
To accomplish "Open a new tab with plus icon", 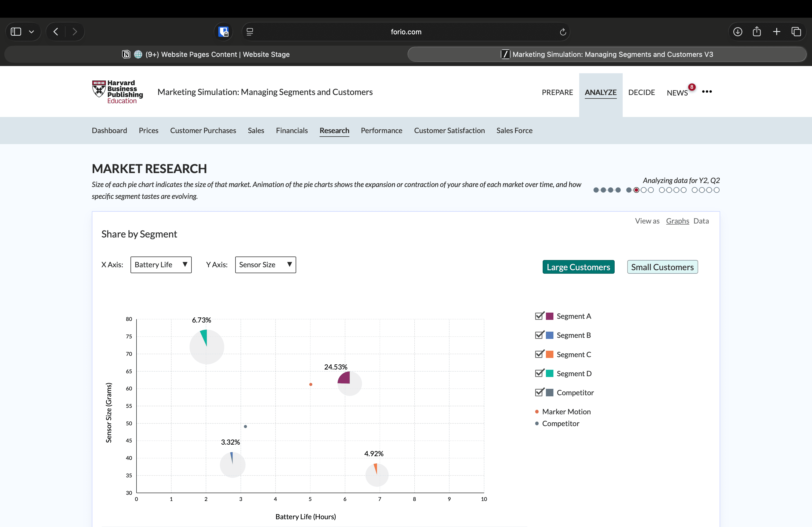I will point(777,32).
